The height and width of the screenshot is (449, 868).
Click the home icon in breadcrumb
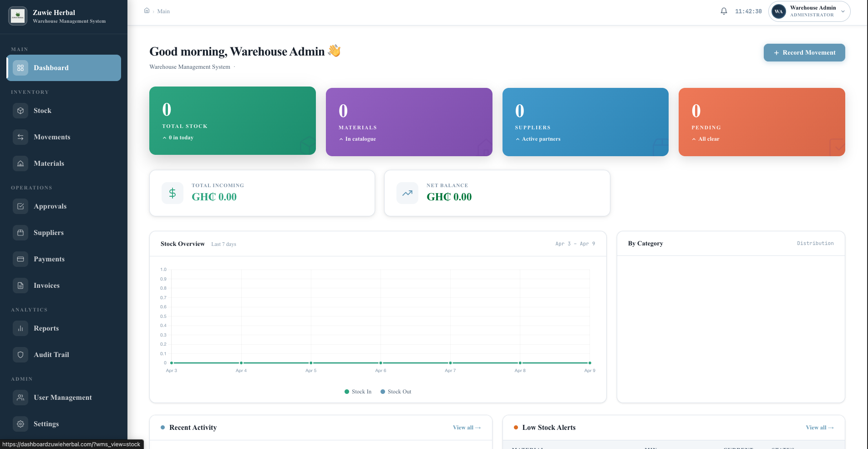(x=147, y=11)
